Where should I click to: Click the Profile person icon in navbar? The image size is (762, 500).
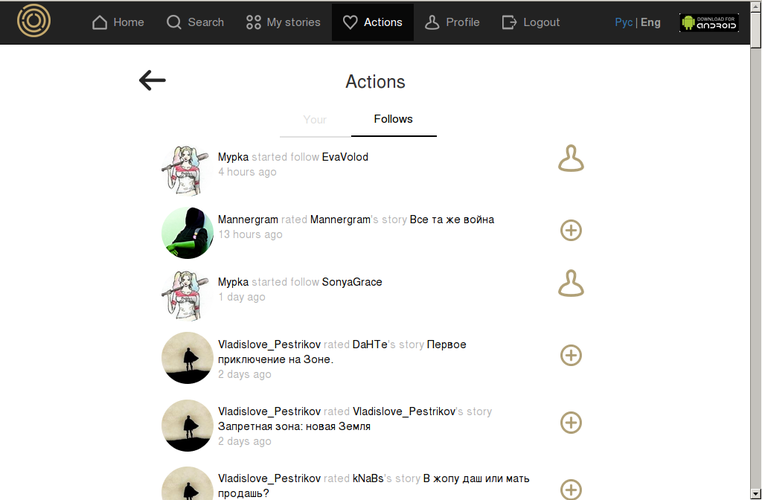tap(432, 22)
